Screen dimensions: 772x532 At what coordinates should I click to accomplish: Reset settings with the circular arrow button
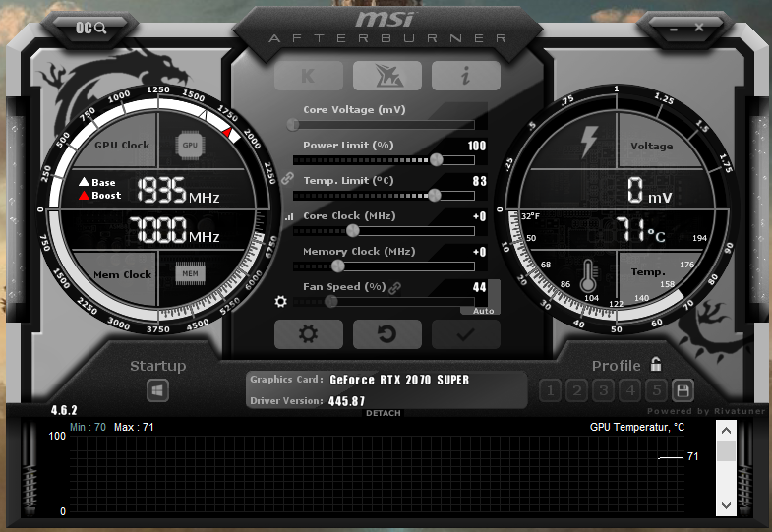click(387, 334)
